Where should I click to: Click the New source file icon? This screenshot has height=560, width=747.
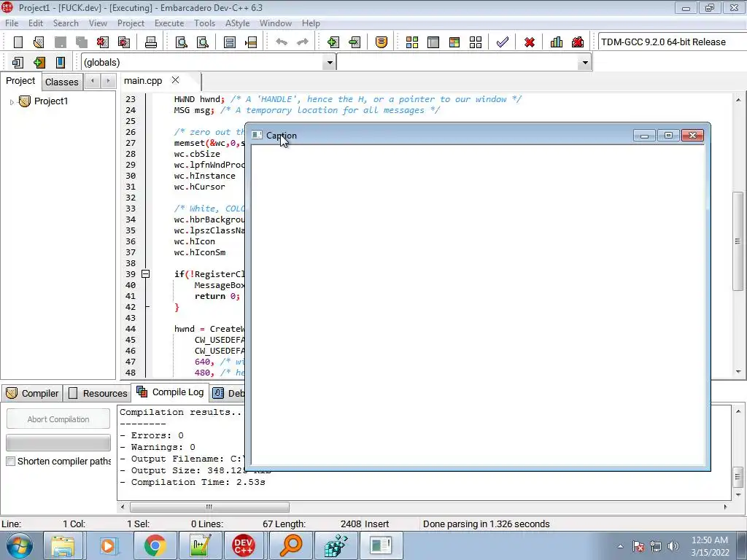point(18,42)
